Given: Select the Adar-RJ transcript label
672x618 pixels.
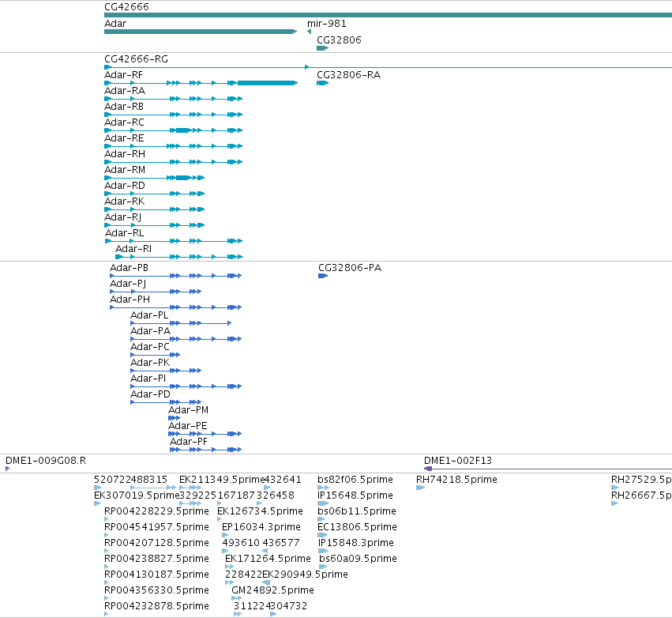Looking at the screenshot, I should [x=122, y=217].
